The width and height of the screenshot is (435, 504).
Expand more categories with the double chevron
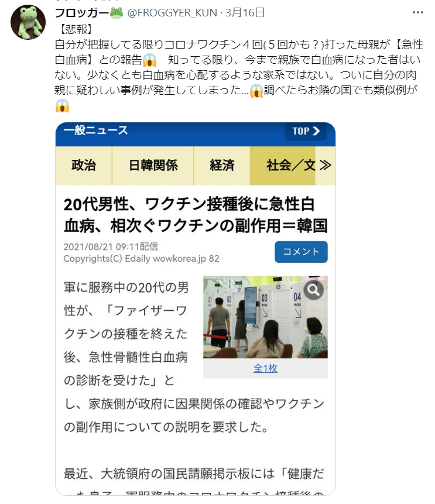click(326, 165)
